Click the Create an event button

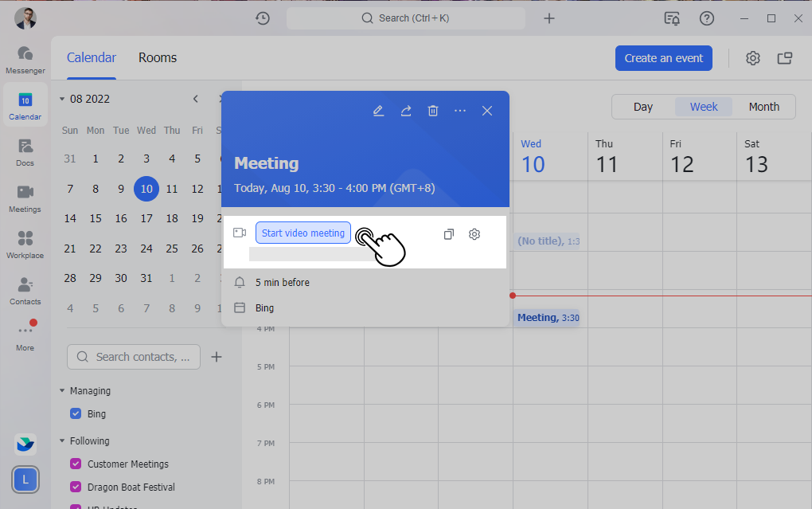point(663,57)
